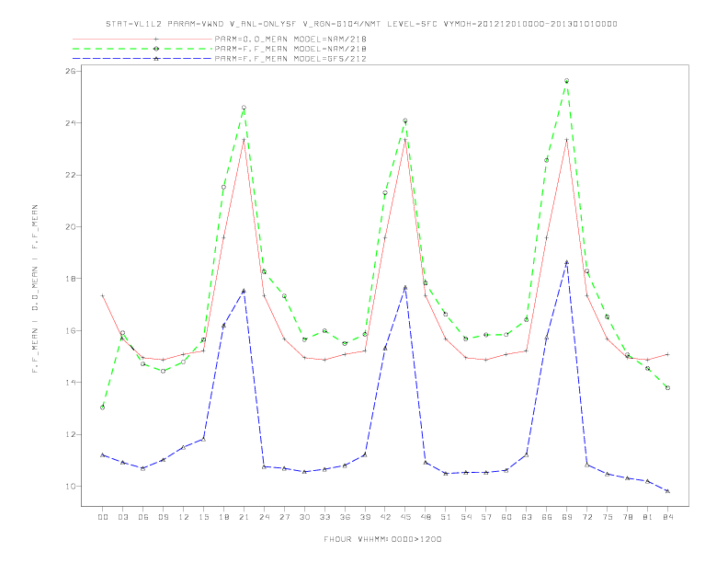Click y-axis tick label 26

pos(71,71)
